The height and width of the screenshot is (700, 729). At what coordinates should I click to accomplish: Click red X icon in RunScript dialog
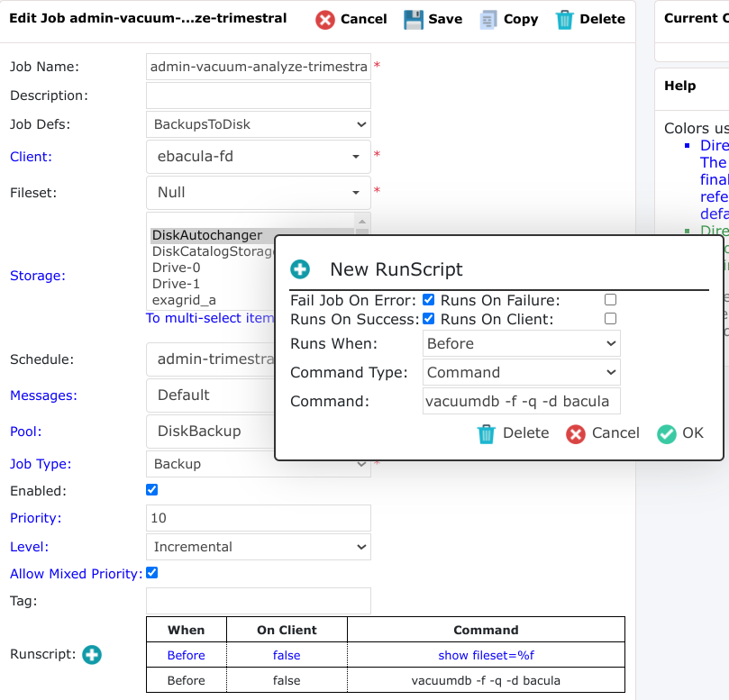tap(576, 433)
